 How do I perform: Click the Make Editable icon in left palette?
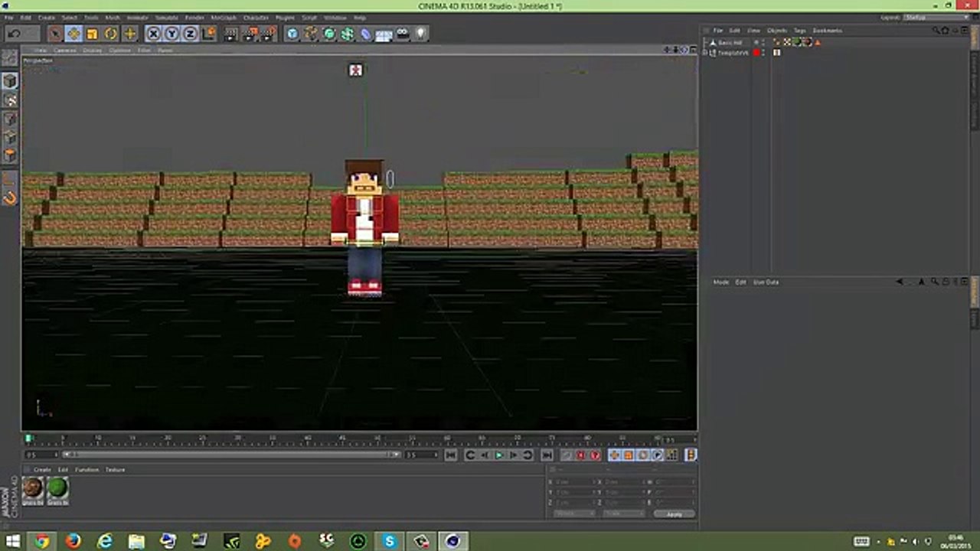click(10, 58)
